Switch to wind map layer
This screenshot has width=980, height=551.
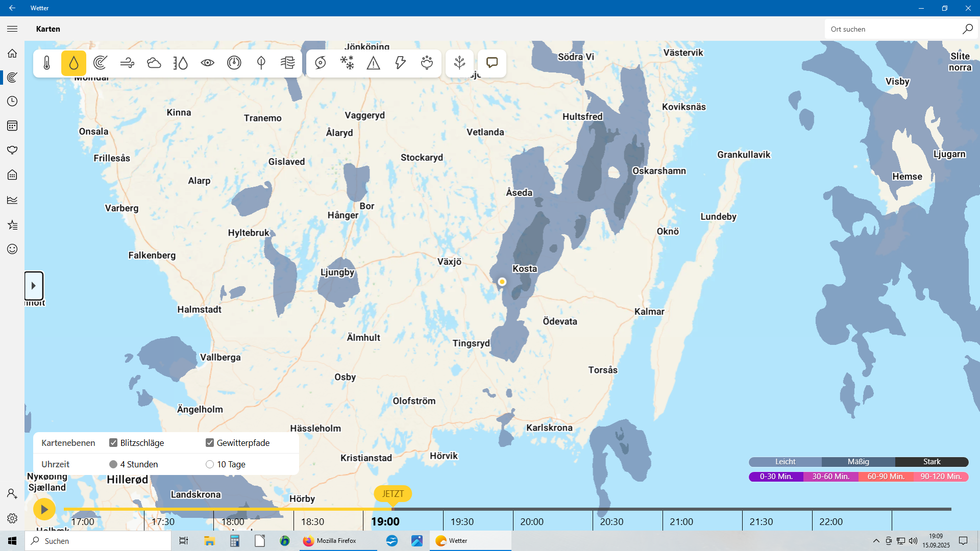click(x=127, y=63)
